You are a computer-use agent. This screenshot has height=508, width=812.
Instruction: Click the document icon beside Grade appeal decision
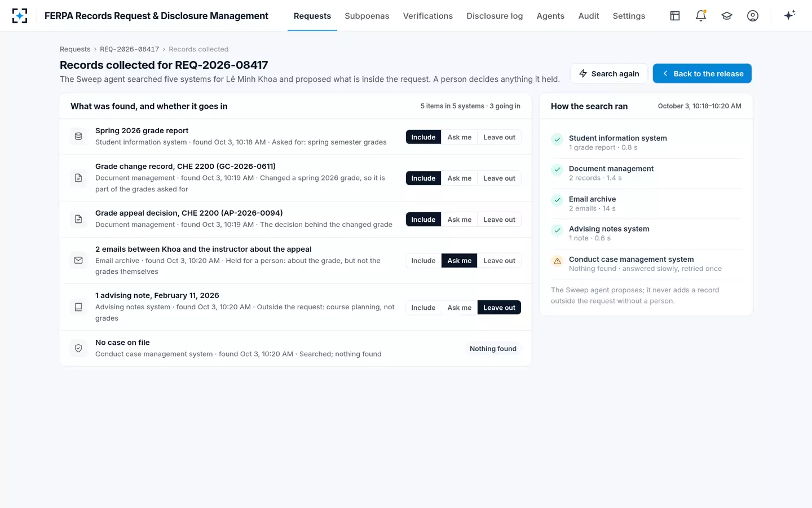78,219
